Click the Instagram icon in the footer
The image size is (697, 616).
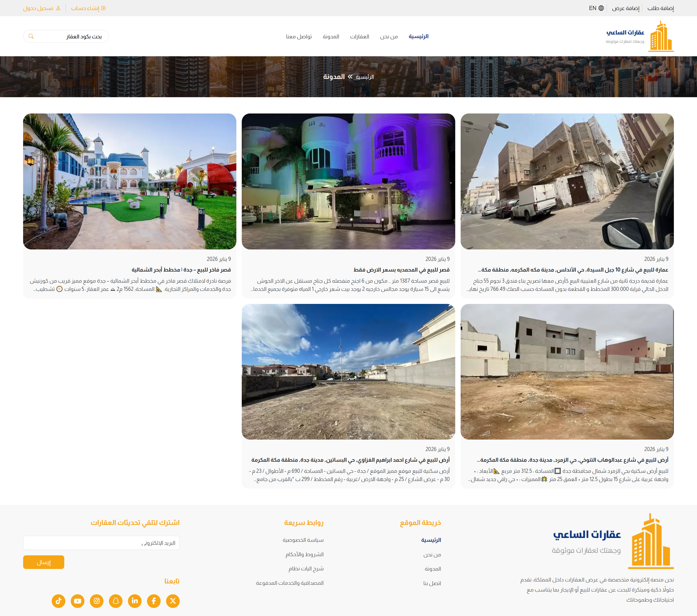(97, 601)
